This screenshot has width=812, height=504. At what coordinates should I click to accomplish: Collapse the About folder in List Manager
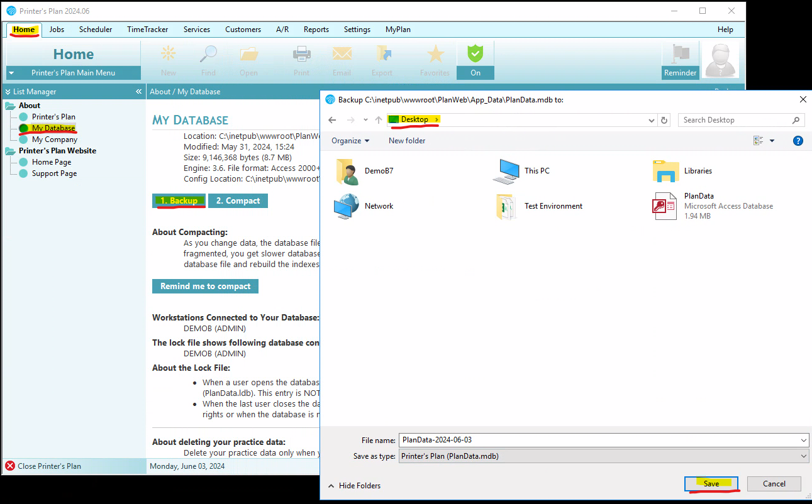pos(10,106)
